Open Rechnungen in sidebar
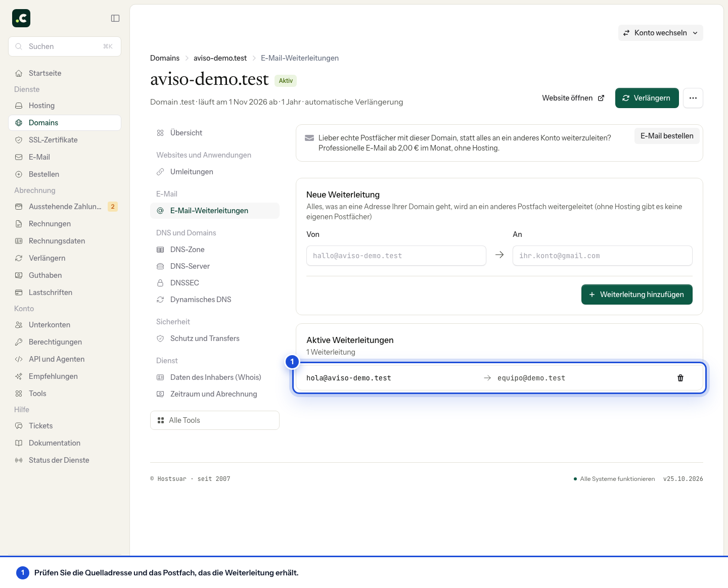Viewport: 728px width, 588px height. pyautogui.click(x=65, y=224)
